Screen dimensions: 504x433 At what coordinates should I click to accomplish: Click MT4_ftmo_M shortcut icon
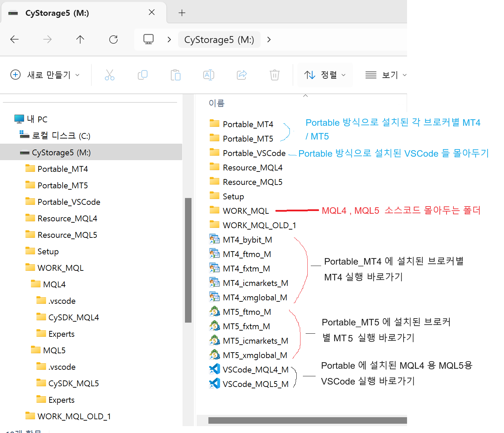tap(215, 254)
